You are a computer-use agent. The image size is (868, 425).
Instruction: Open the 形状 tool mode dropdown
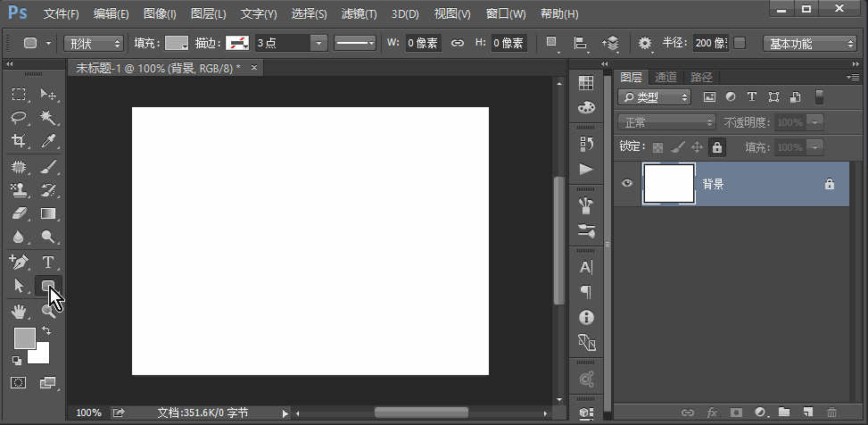pyautogui.click(x=94, y=43)
